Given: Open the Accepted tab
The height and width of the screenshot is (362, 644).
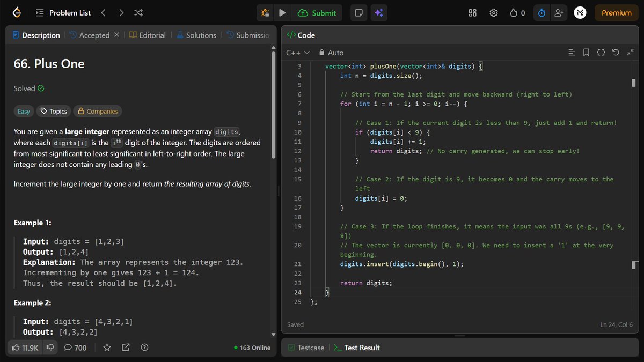Looking at the screenshot, I should [x=89, y=35].
